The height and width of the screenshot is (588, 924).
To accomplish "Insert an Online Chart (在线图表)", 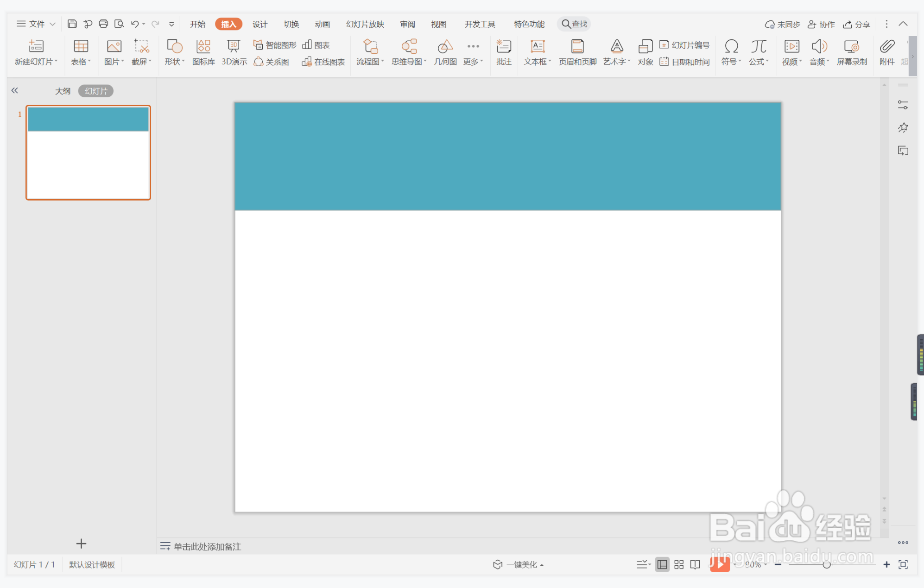I will coord(323,62).
